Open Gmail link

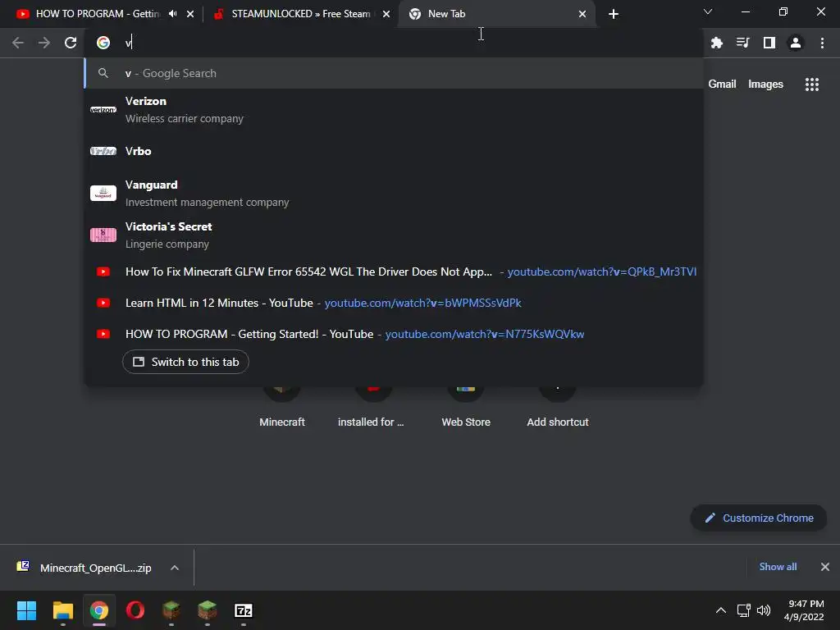[722, 84]
